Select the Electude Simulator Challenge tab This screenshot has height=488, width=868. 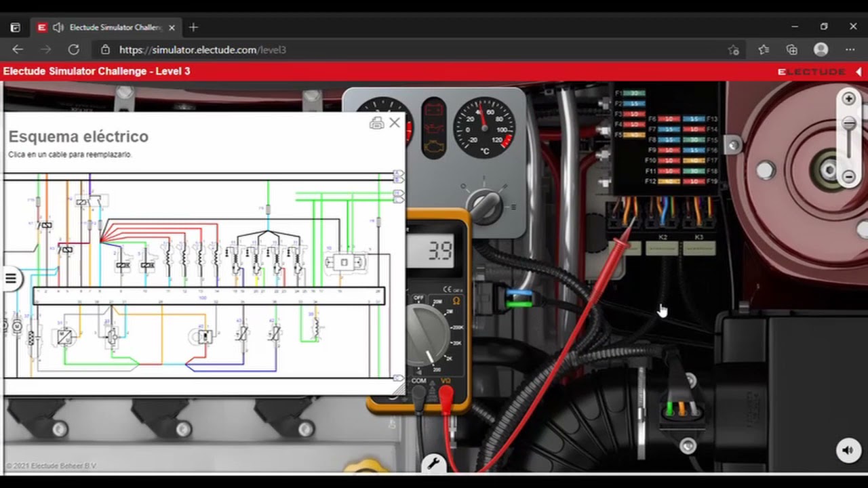pos(107,27)
